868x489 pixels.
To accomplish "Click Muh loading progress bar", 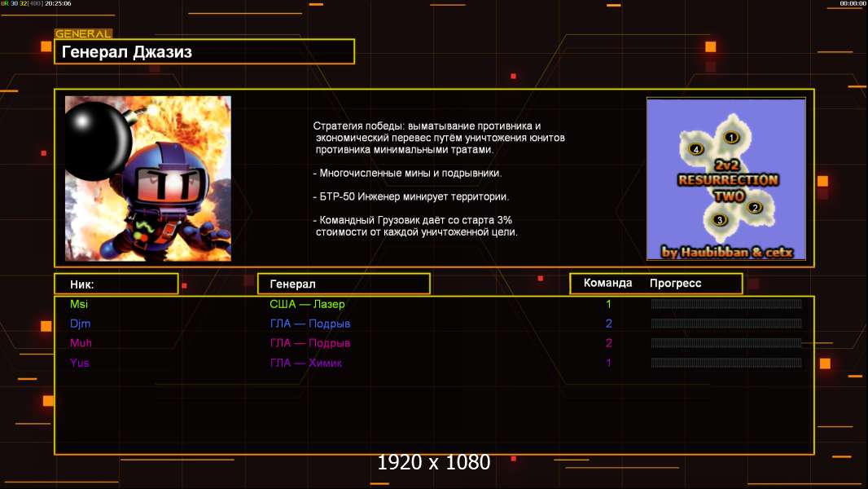I will click(x=726, y=343).
